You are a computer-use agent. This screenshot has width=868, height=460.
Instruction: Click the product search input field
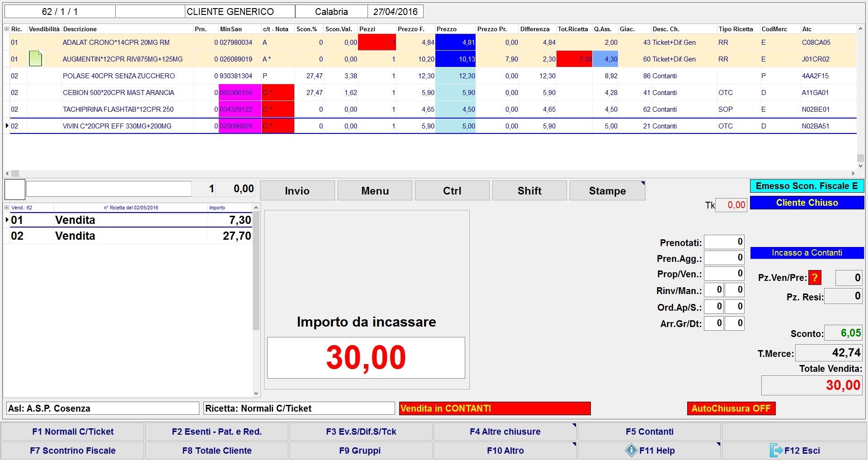[108, 189]
